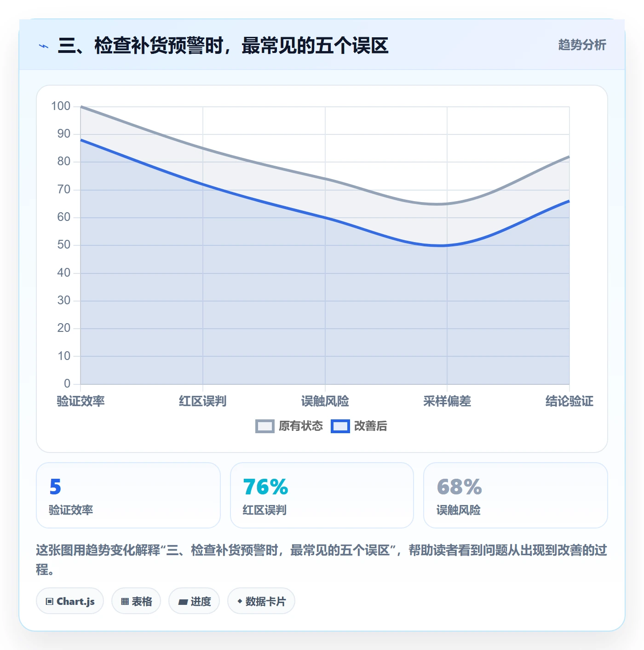
Task: Click the 10 y-axis value
Action: [64, 356]
